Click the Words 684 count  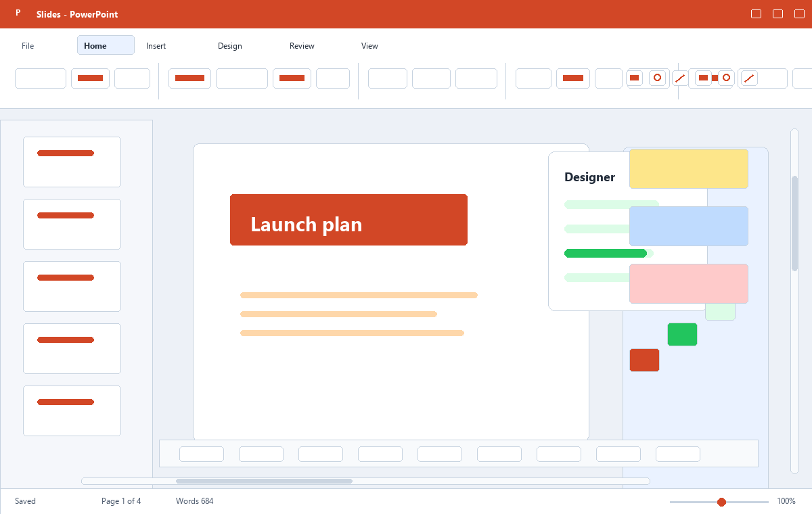click(194, 501)
